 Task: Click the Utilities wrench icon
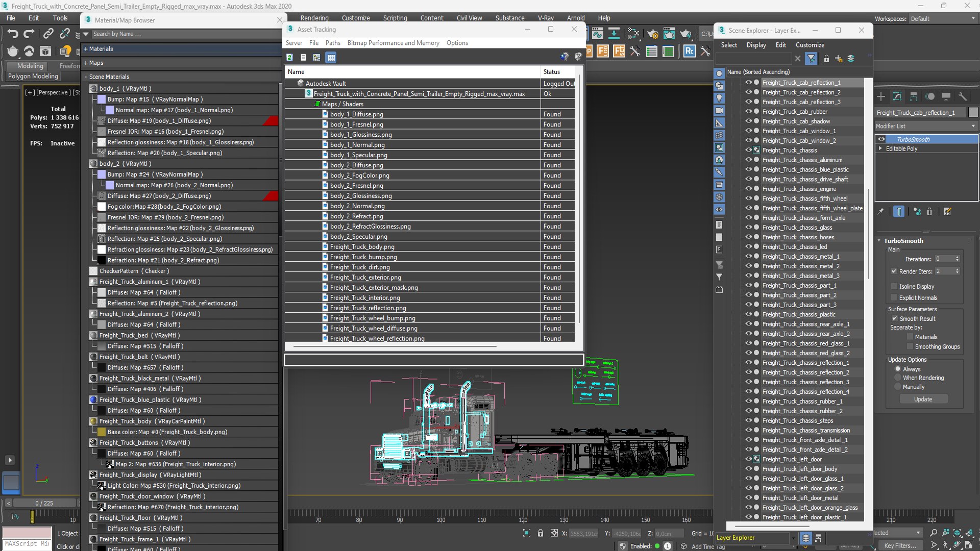(x=963, y=96)
